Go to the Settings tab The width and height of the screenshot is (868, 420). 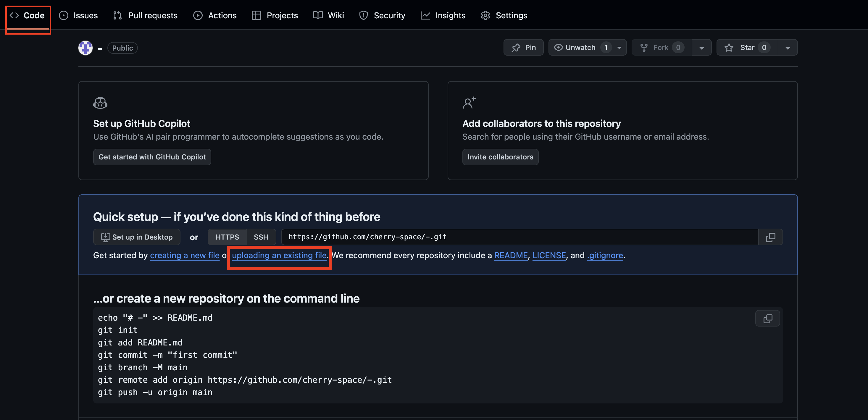coord(504,15)
